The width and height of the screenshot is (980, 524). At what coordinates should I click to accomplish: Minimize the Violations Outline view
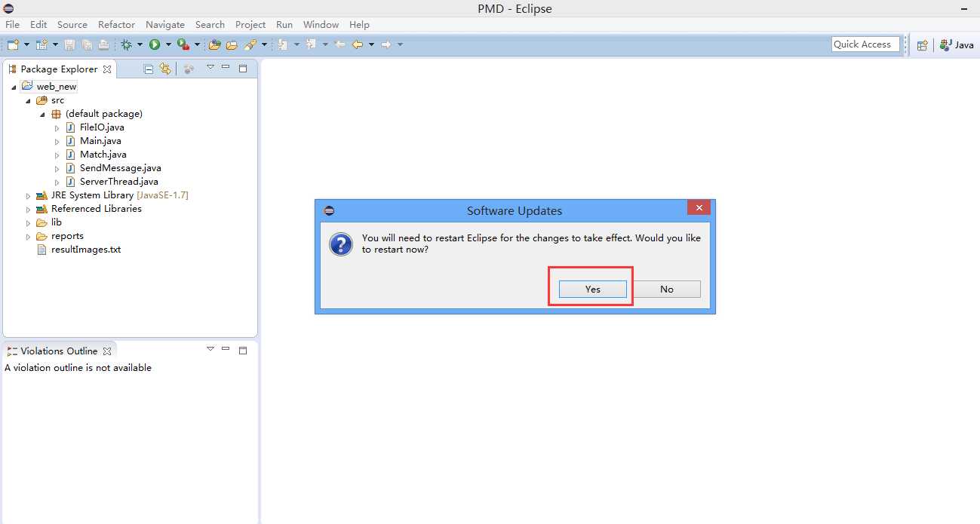(x=225, y=349)
